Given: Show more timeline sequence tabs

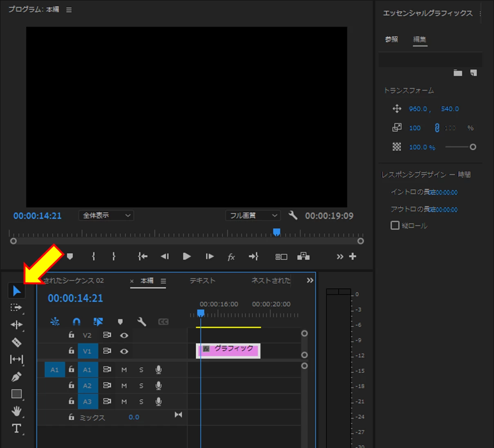Looking at the screenshot, I should (310, 280).
